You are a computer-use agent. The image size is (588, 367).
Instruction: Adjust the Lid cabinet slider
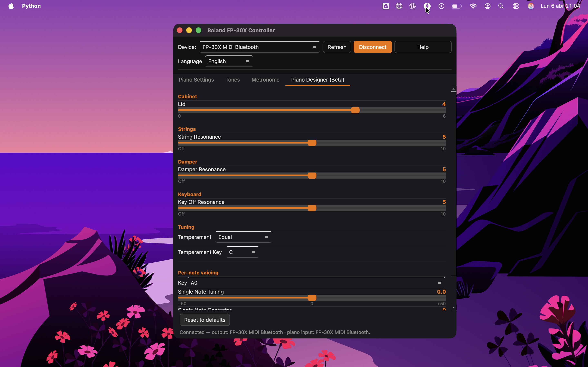355,110
